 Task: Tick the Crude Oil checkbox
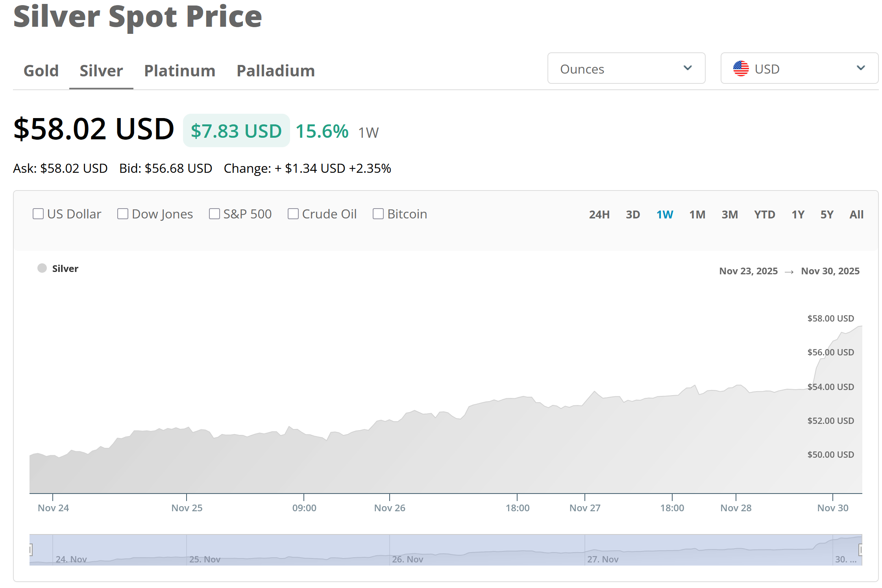point(293,214)
